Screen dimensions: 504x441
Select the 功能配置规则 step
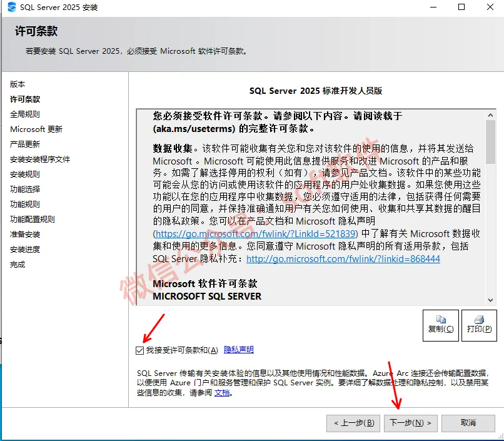pyautogui.click(x=33, y=220)
